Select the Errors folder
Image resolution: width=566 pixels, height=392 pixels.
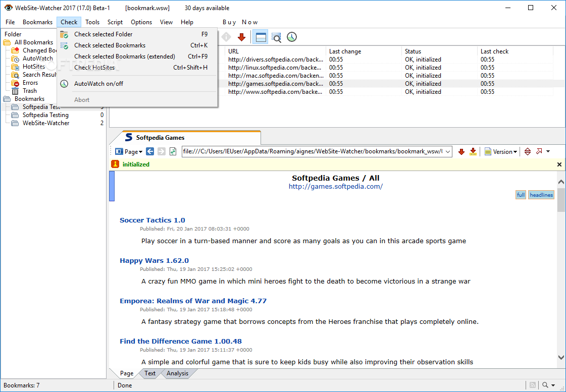tap(30, 83)
